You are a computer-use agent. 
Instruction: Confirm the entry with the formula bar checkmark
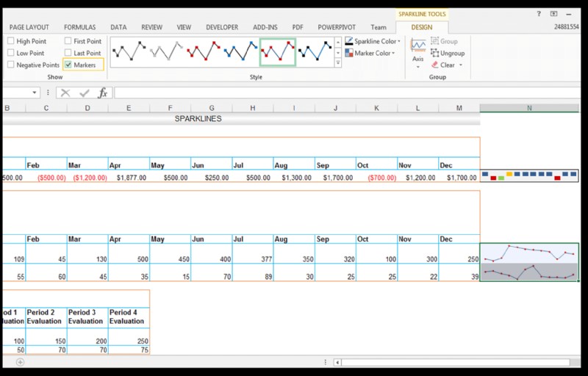point(84,93)
